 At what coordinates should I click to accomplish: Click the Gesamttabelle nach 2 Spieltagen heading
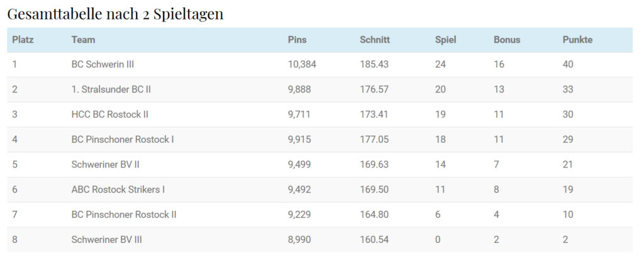115,14
